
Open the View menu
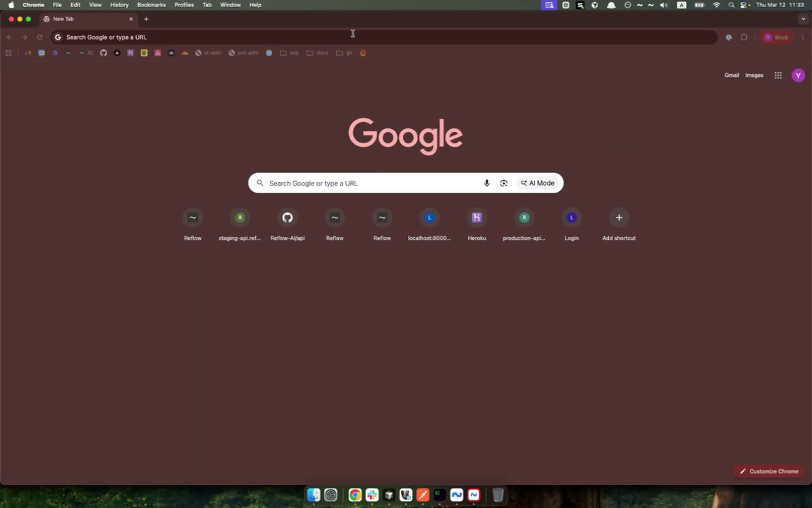pos(95,5)
